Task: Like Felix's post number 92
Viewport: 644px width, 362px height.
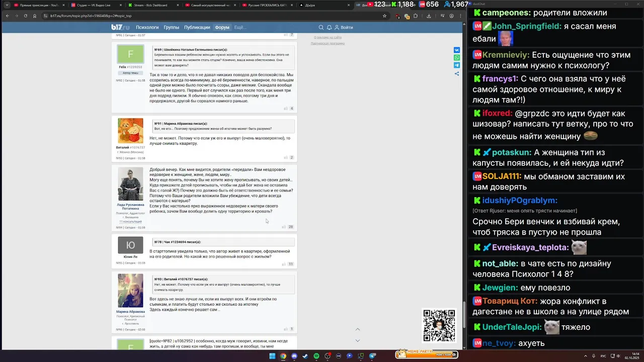Action: [286, 109]
